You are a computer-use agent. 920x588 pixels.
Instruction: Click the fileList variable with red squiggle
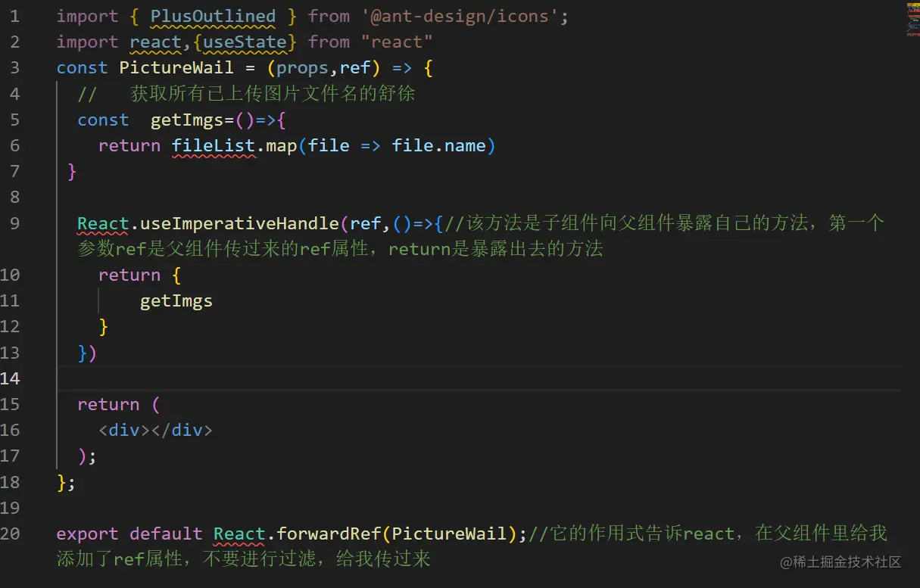click(213, 145)
